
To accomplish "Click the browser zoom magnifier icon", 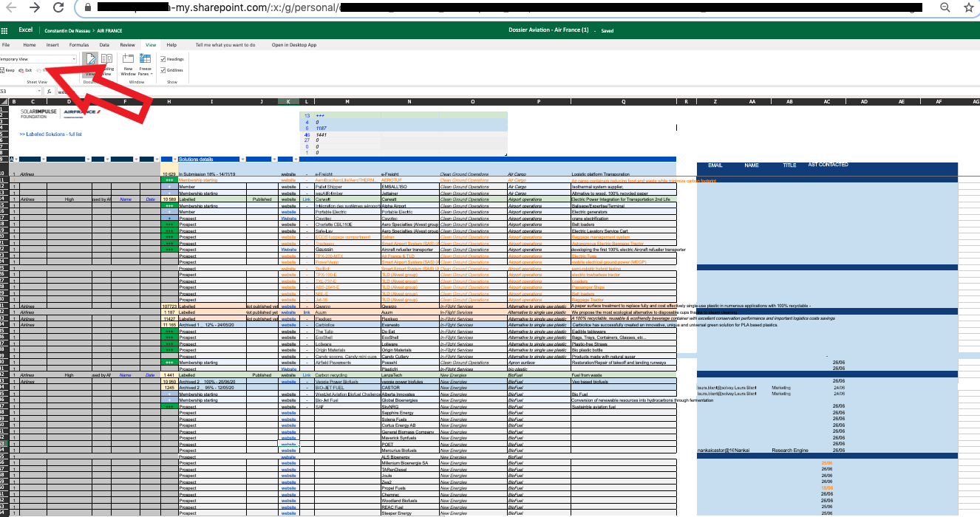I will point(945,7).
